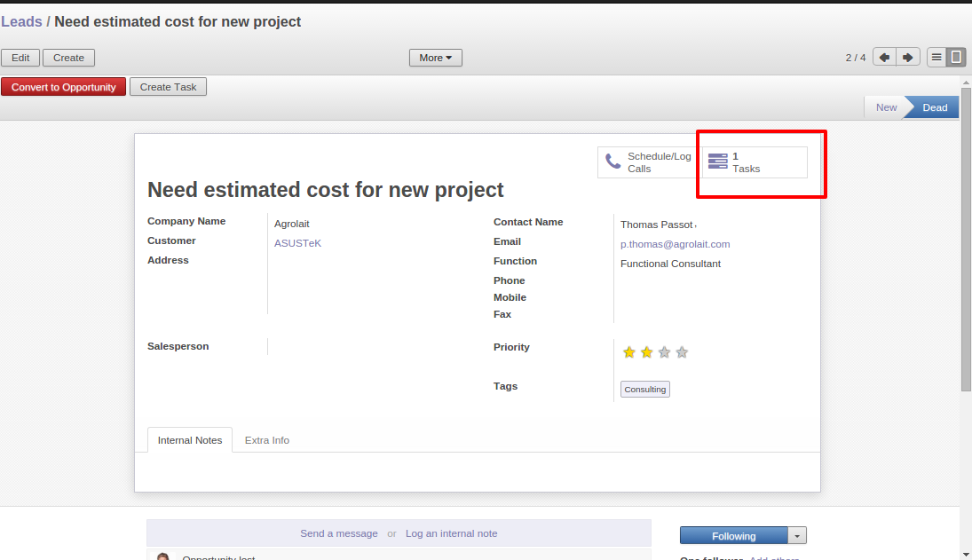Screen dimensions: 972x560
Task: Click p.thomas@agrolait.com email link
Action: [675, 244]
